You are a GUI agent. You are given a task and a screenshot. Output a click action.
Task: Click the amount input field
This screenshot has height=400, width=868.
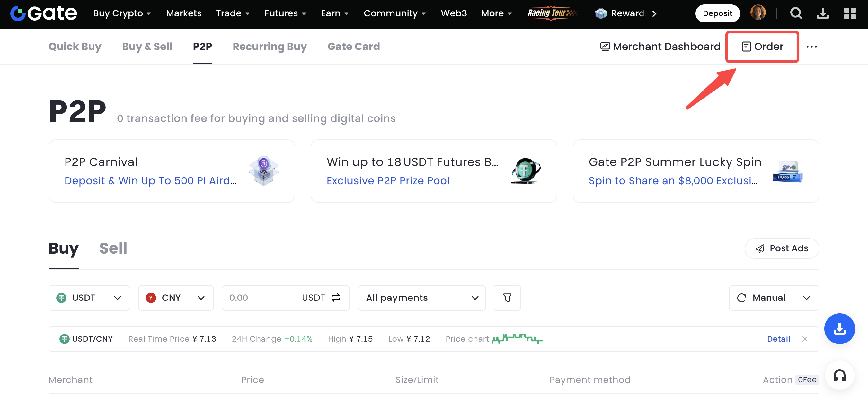coord(260,298)
